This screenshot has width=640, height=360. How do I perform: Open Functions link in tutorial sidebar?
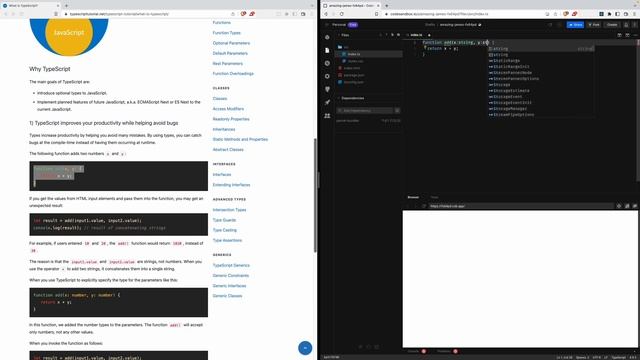tap(222, 23)
